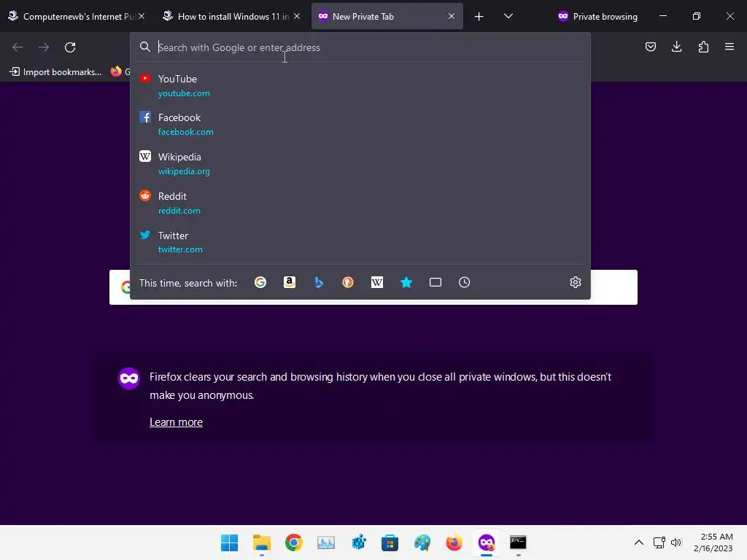The height and width of the screenshot is (560, 747).
Task: Open the Downloads panel
Action: pos(676,47)
